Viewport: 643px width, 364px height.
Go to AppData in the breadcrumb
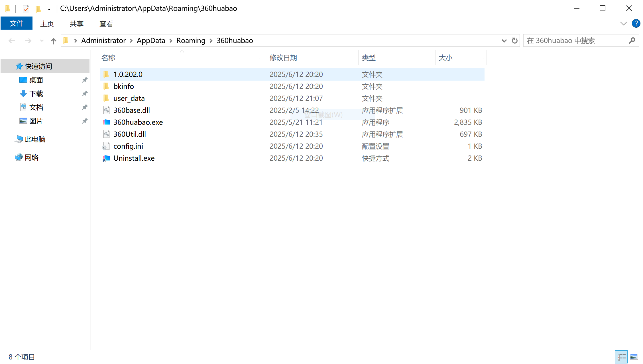coord(151,41)
